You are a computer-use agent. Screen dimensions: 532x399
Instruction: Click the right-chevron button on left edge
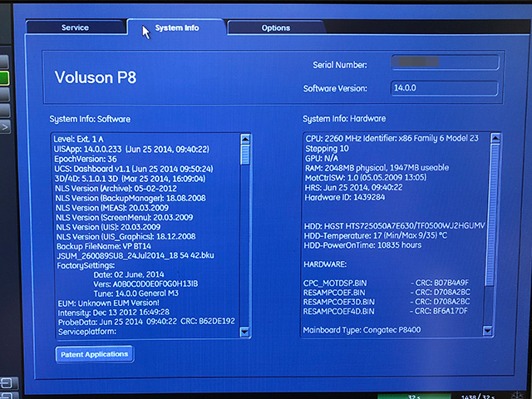[x=5, y=127]
